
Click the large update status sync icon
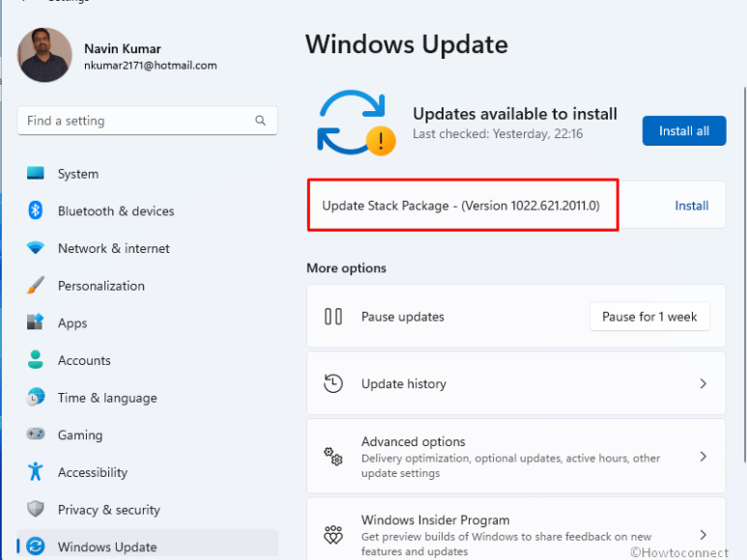[357, 123]
